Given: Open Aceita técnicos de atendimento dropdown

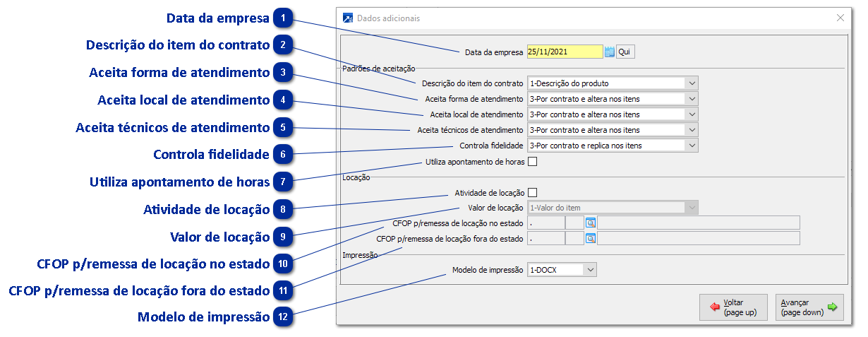Looking at the screenshot, I should pyautogui.click(x=691, y=130).
